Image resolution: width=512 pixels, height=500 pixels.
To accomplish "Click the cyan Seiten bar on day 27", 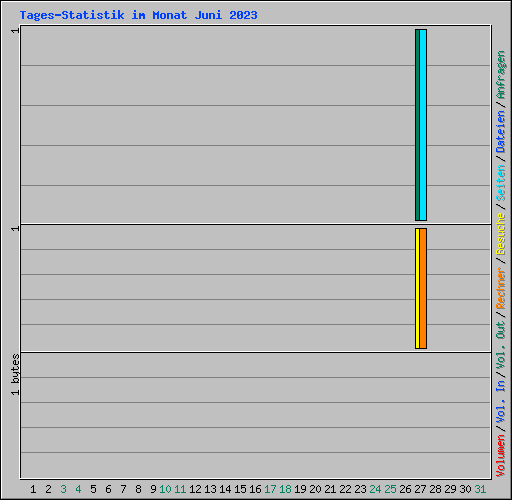I will 423,125.
